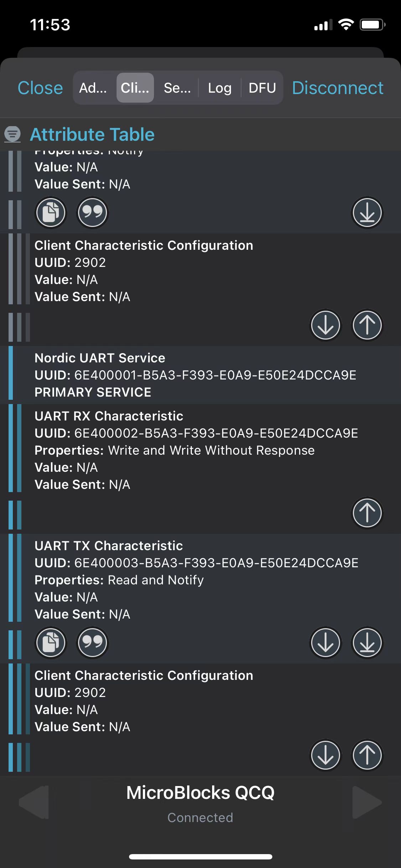Tap subscribe arrow in top Notify characteristic row
Screen dimensions: 401x868
(367, 212)
